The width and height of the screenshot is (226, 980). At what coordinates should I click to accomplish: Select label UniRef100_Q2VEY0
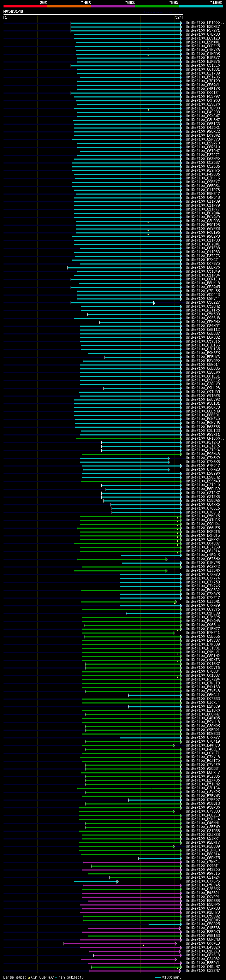[x=202, y=104]
